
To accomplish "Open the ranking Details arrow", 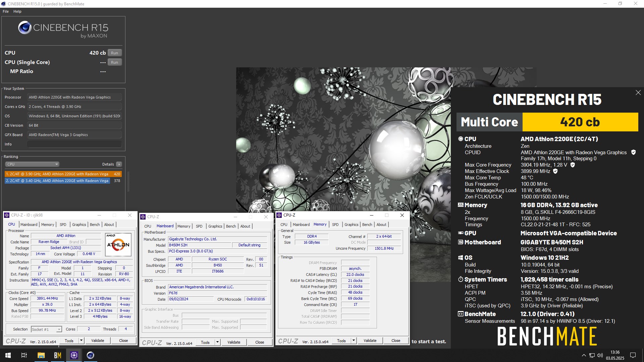I will (119, 164).
